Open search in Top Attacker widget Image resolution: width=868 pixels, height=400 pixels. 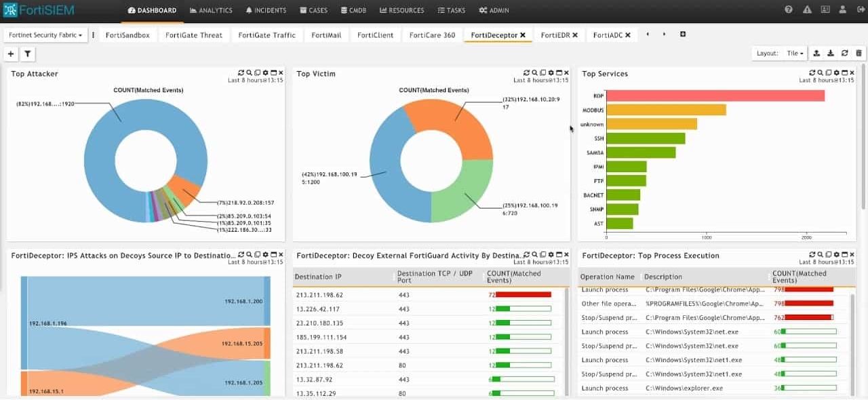tap(249, 73)
